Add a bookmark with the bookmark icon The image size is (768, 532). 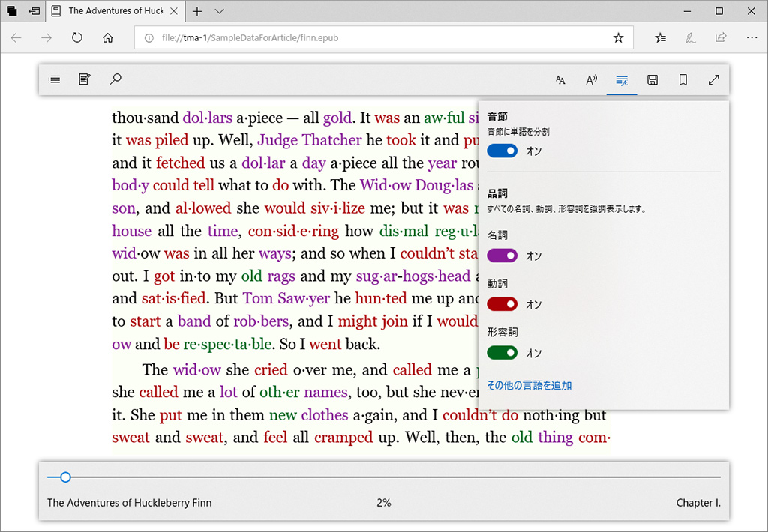682,79
